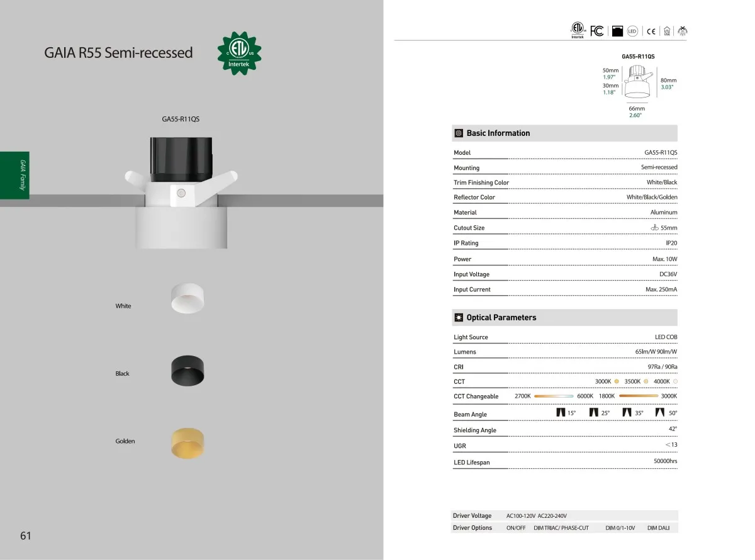Click the 'Optical Parameters' heading

point(501,318)
